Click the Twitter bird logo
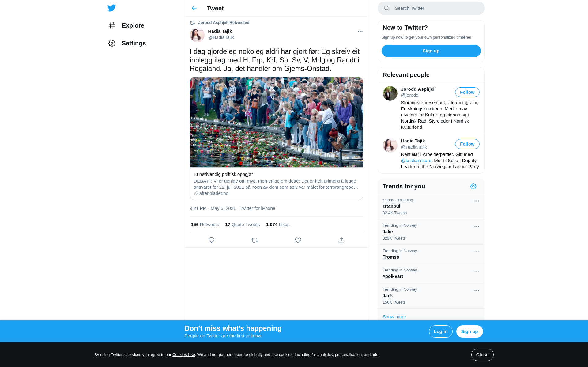 pyautogui.click(x=111, y=8)
